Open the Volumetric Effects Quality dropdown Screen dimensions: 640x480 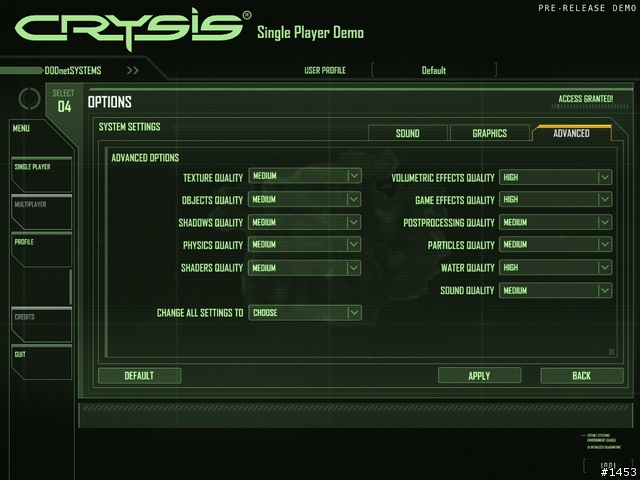(x=556, y=177)
